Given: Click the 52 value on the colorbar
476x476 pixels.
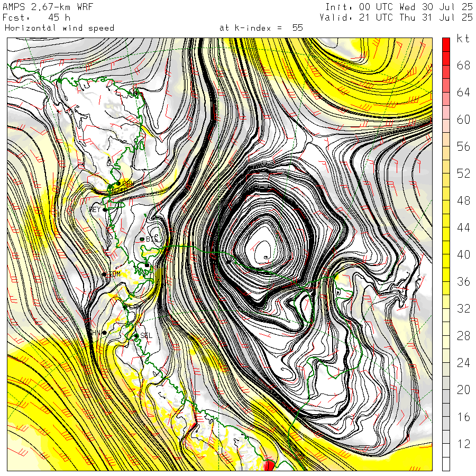Looking at the screenshot, I should pos(463,173).
